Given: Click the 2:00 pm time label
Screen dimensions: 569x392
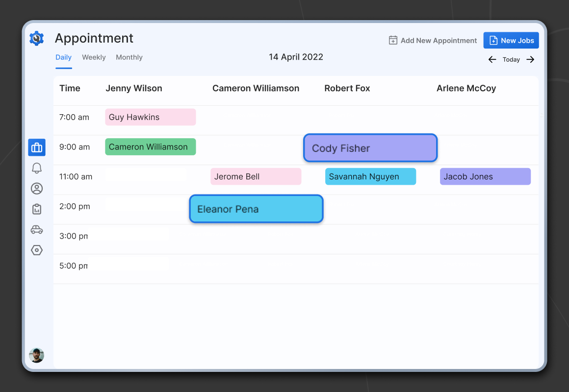Looking at the screenshot, I should click(x=75, y=206).
